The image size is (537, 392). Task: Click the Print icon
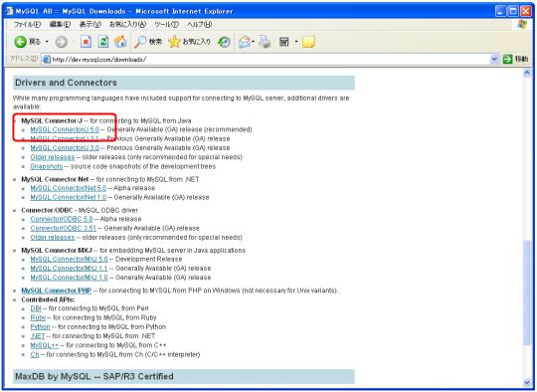(x=265, y=42)
